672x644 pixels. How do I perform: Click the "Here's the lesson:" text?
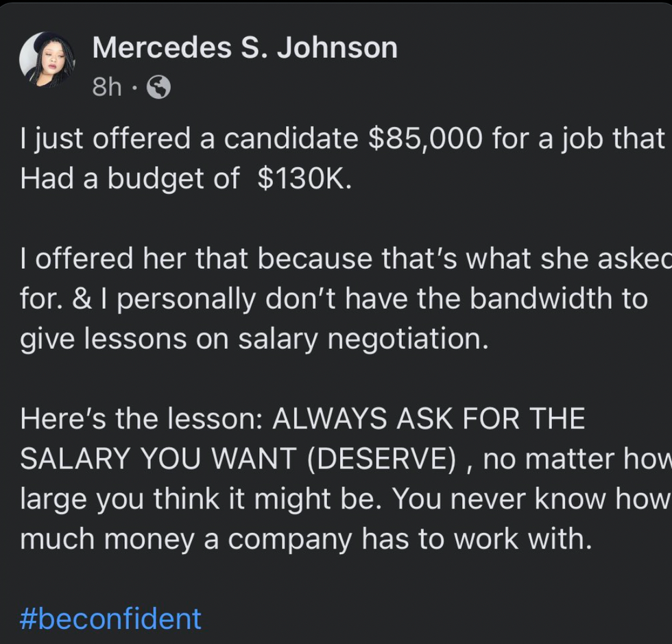pyautogui.click(x=141, y=418)
